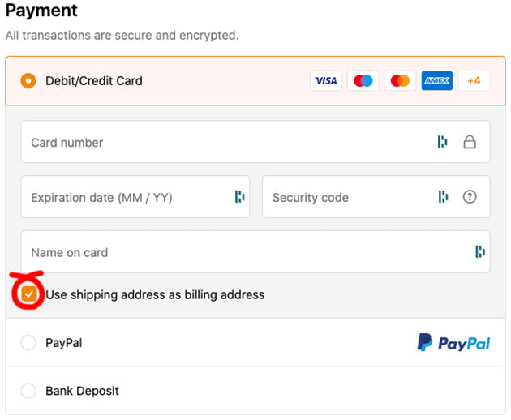This screenshot has height=420, width=511.
Task: Click the Security code input field
Action: click(349, 197)
